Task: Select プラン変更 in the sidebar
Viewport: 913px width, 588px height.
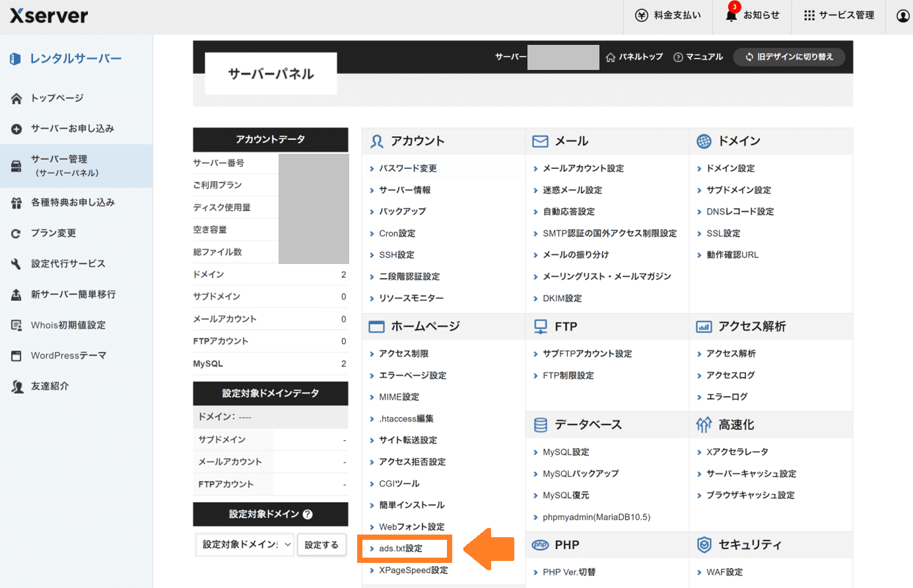Action: (x=53, y=233)
